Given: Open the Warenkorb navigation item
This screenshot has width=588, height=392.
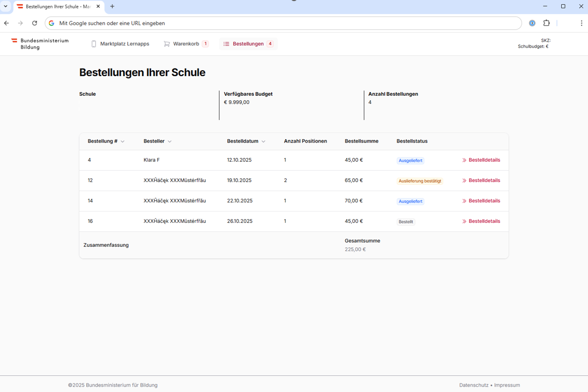Looking at the screenshot, I should coord(186,44).
